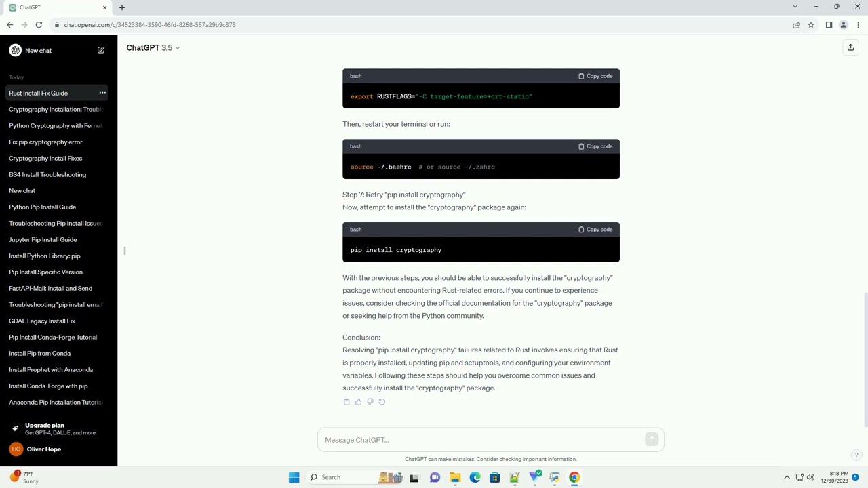Viewport: 868px width, 488px height.
Task: Copy the response using the clipboard icon
Action: [347, 402]
